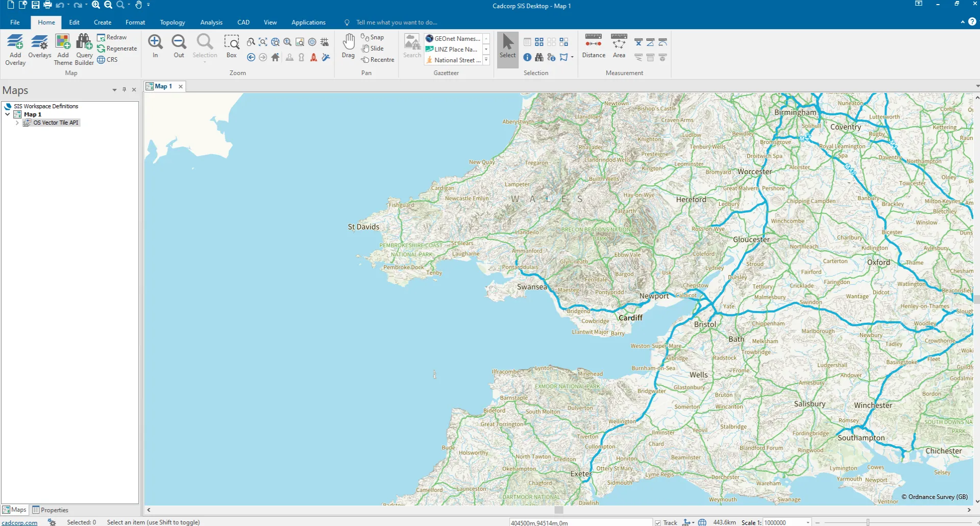Click the minus button left of zoom slider

point(818,522)
